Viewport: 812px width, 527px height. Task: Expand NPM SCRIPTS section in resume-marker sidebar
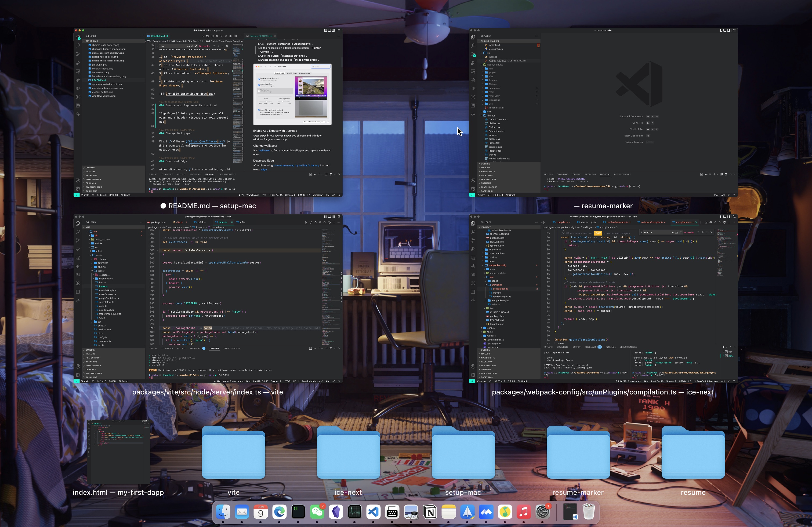[x=488, y=171]
